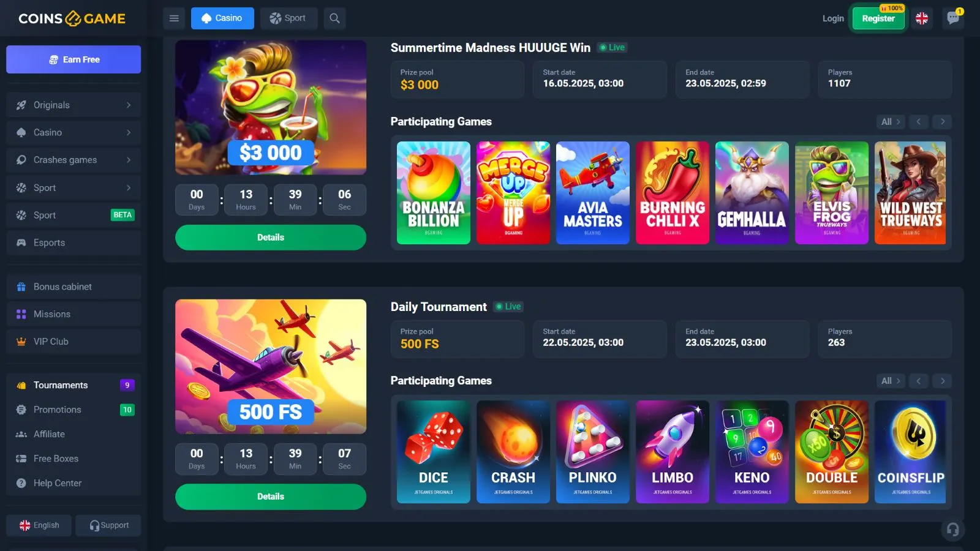Image resolution: width=980 pixels, height=551 pixels.
Task: Expand the Originals sidebar section
Action: point(73,105)
